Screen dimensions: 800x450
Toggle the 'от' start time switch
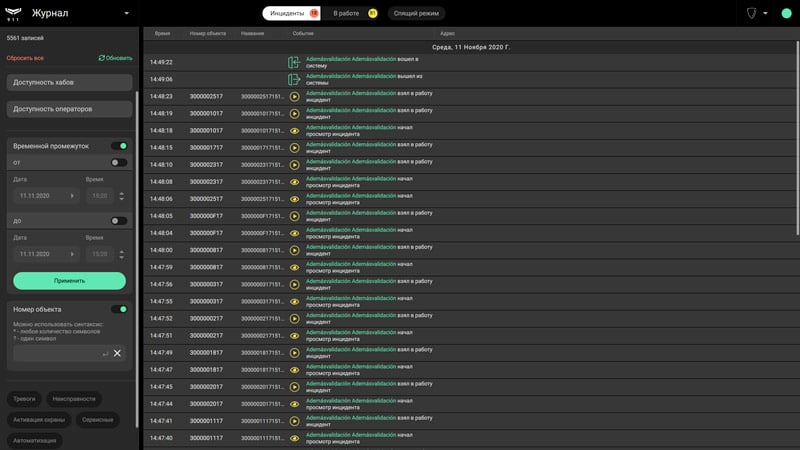119,163
